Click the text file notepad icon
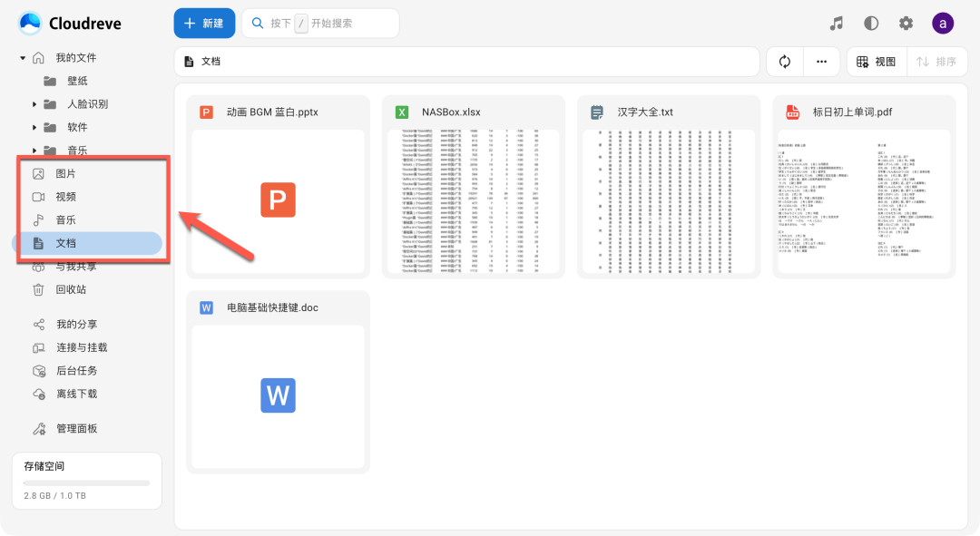Viewport: 980px width, 536px height. (597, 112)
